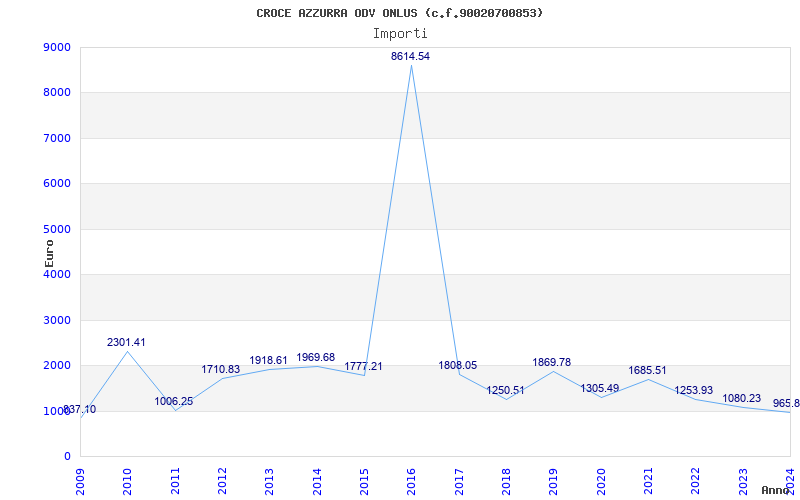This screenshot has height=500, width=800.
Task: Click the 3000 y-axis tick
Action: [57, 320]
